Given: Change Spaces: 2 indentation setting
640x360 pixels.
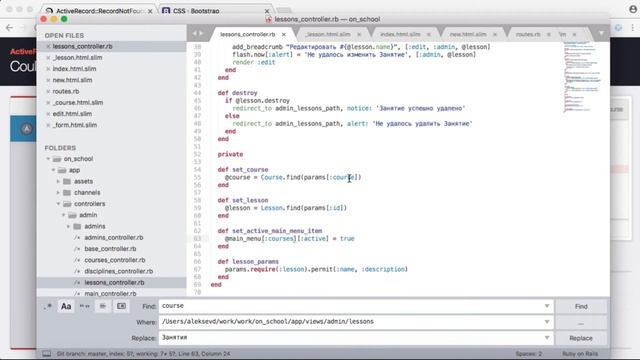Looking at the screenshot, I should pos(529,354).
